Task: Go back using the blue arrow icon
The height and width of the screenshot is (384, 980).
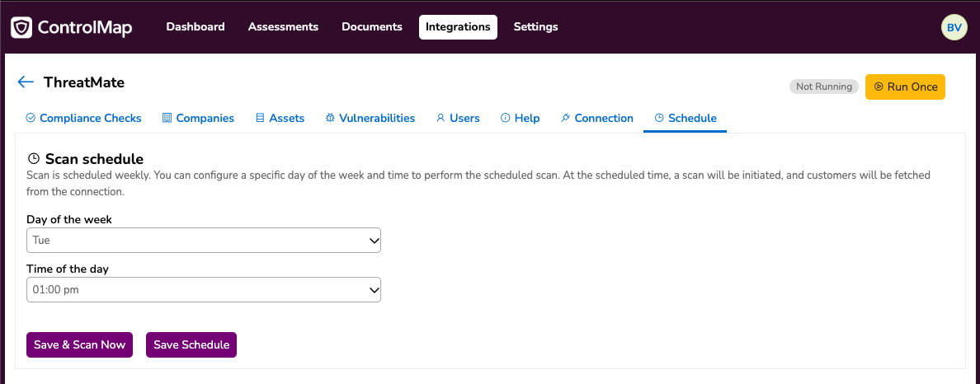Action: [26, 82]
